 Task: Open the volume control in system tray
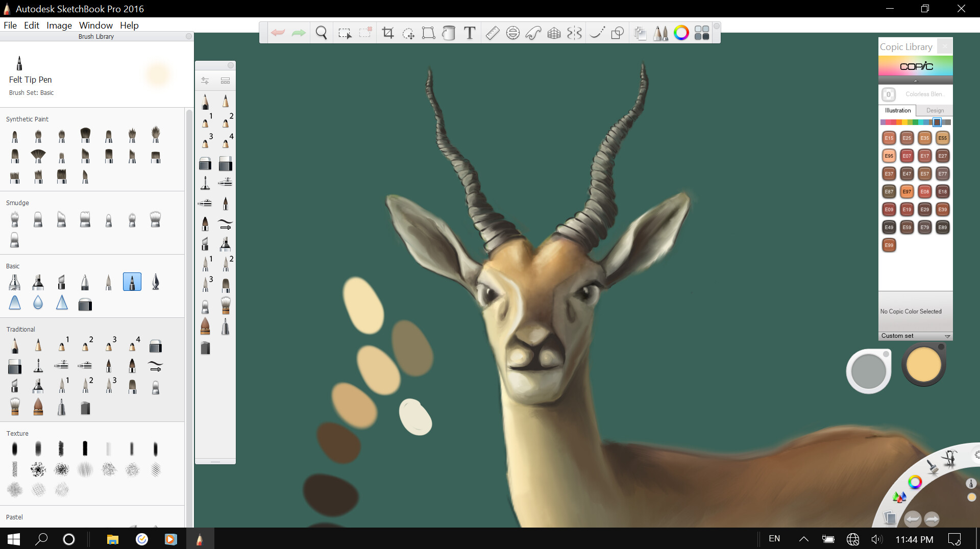pyautogui.click(x=877, y=539)
